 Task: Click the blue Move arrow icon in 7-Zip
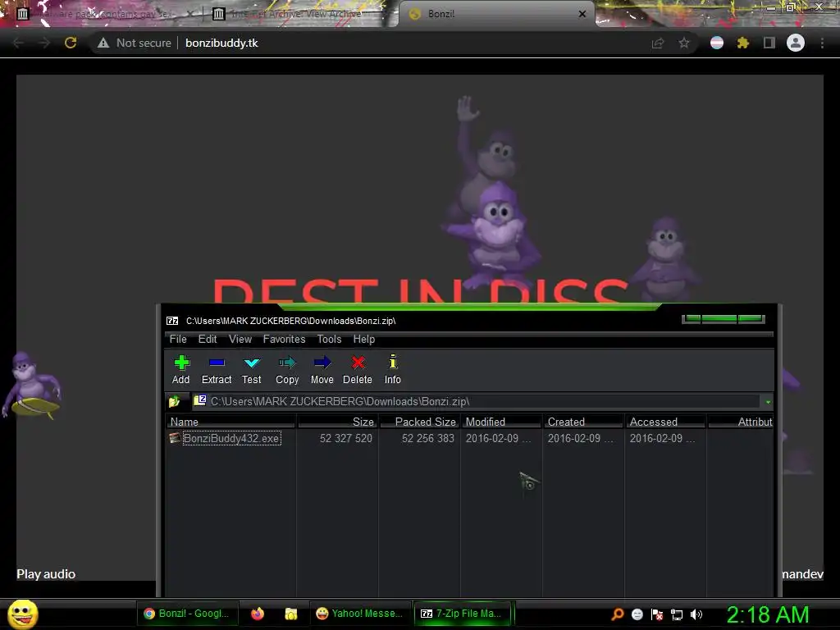point(322,363)
